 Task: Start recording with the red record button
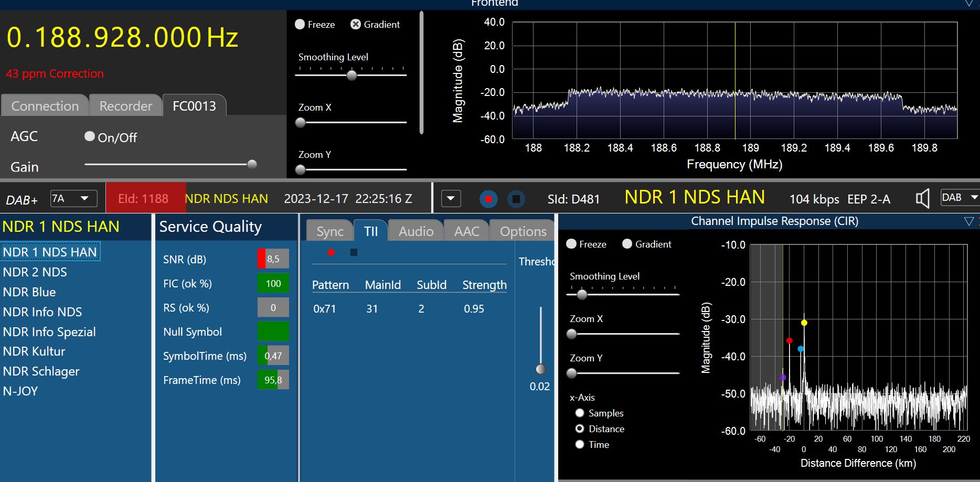tap(488, 199)
